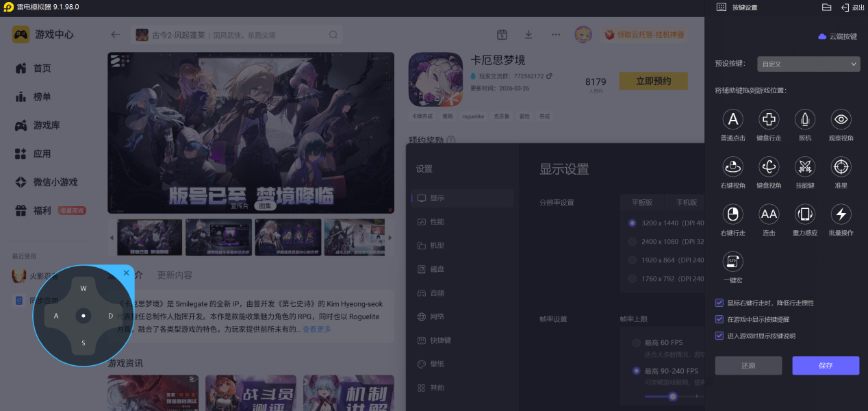868x411 pixels.
Task: Click the S key on the D-pad
Action: [x=84, y=342]
